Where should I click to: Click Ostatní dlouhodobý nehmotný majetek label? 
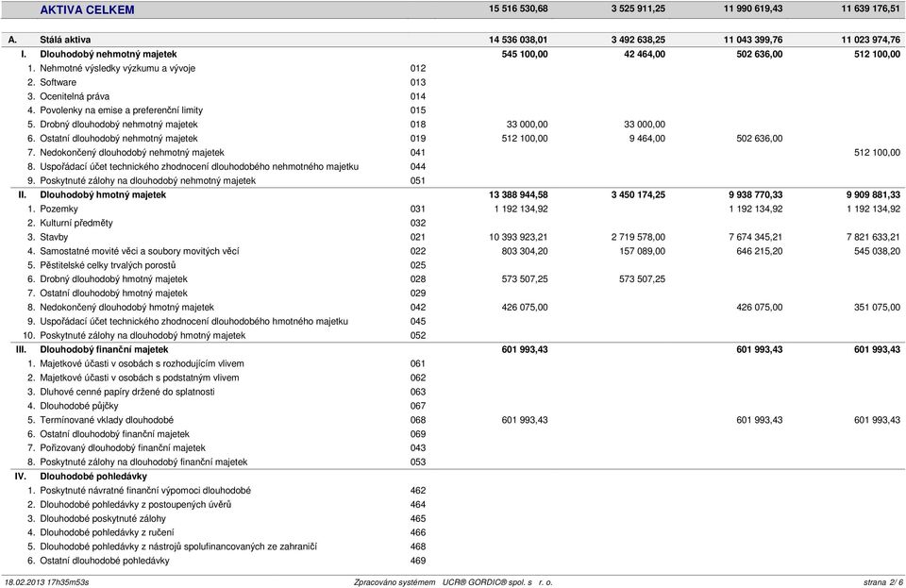tap(119, 139)
